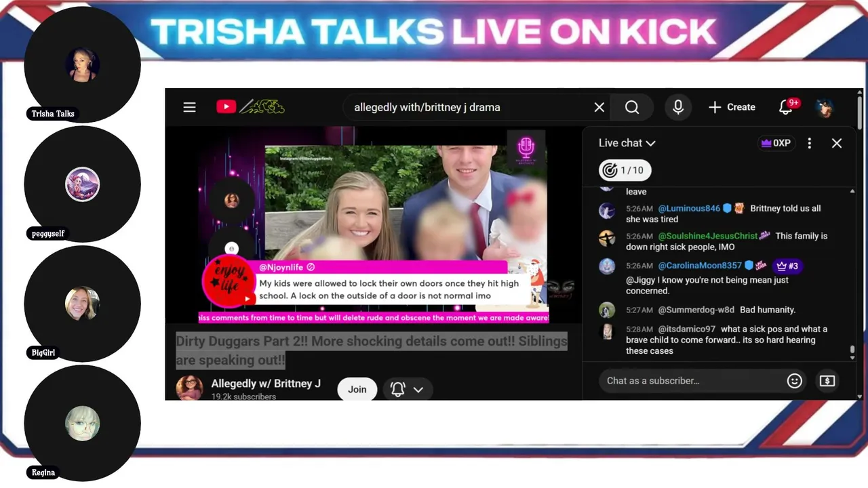Open the #3 crown leaderboard badge
The height and width of the screenshot is (488, 868).
(787, 266)
